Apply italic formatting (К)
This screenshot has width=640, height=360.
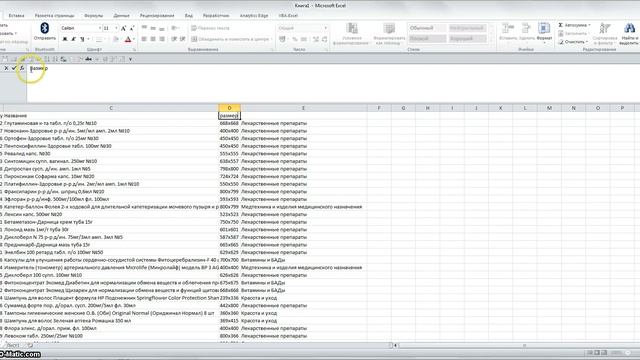(73, 39)
